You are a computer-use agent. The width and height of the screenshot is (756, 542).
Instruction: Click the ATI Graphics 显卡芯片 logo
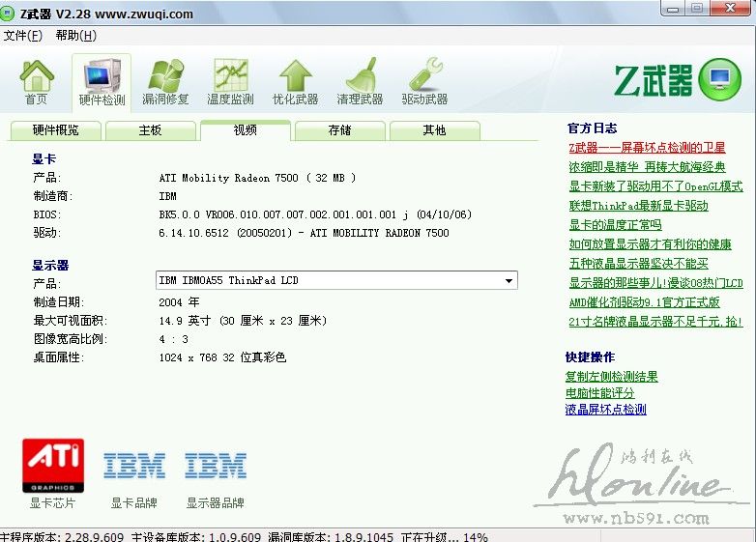pos(53,466)
